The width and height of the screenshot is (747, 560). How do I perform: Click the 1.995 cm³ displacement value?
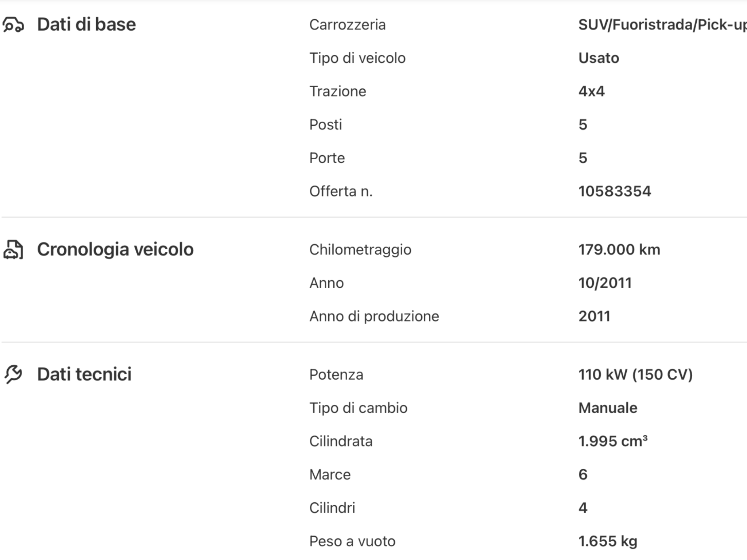pos(613,441)
